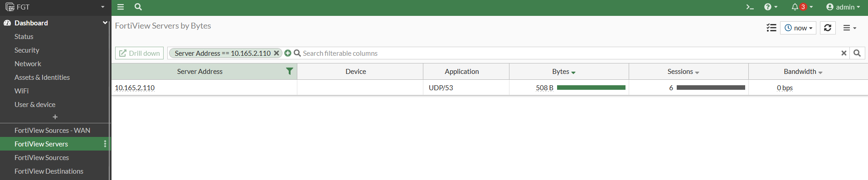Remove the Server Address filter chip

pos(276,53)
